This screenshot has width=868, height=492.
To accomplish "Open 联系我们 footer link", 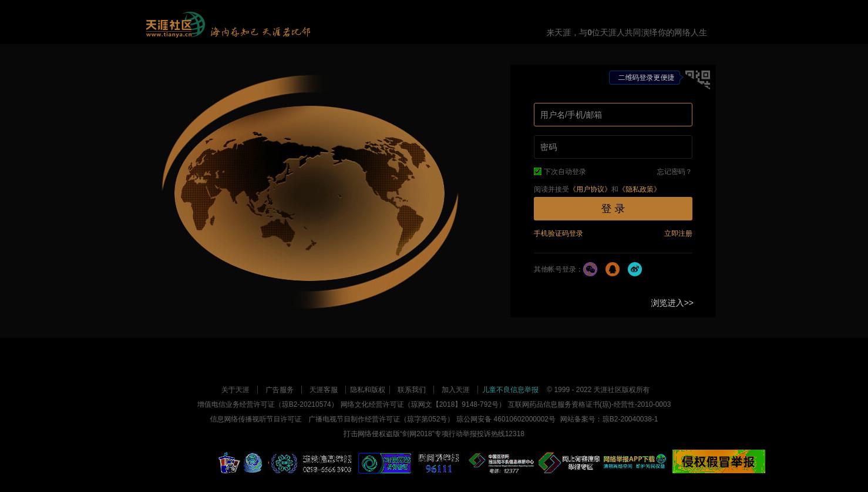I will coord(412,390).
